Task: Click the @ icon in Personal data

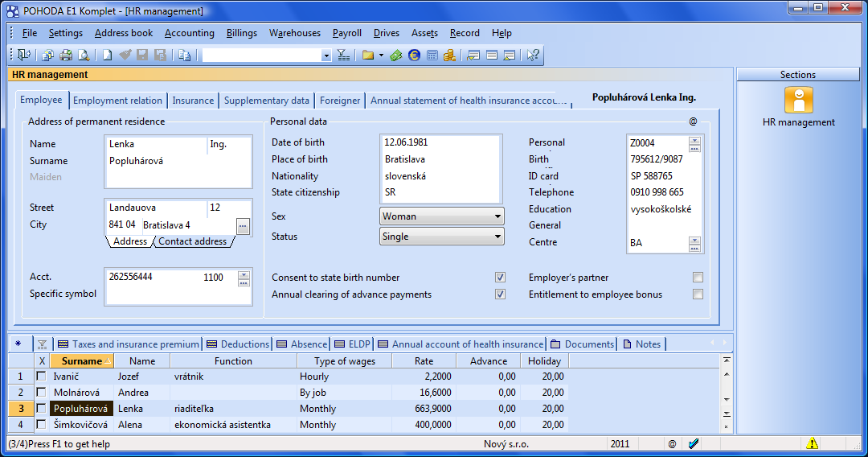Action: 693,121
